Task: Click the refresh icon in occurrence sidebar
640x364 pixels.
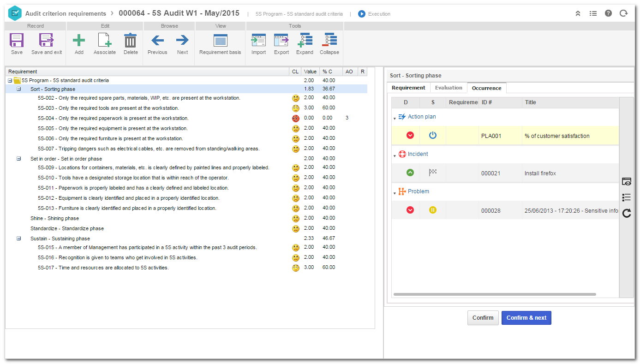Action: click(626, 213)
